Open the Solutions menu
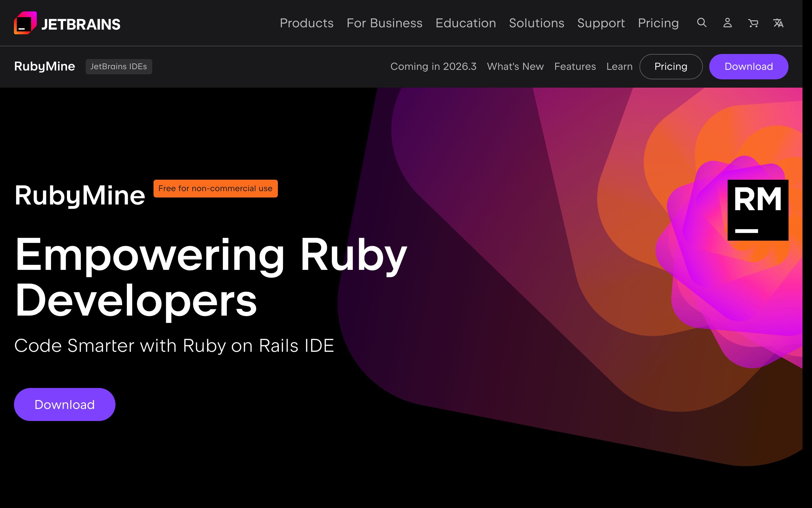This screenshot has height=508, width=812. 537,23
